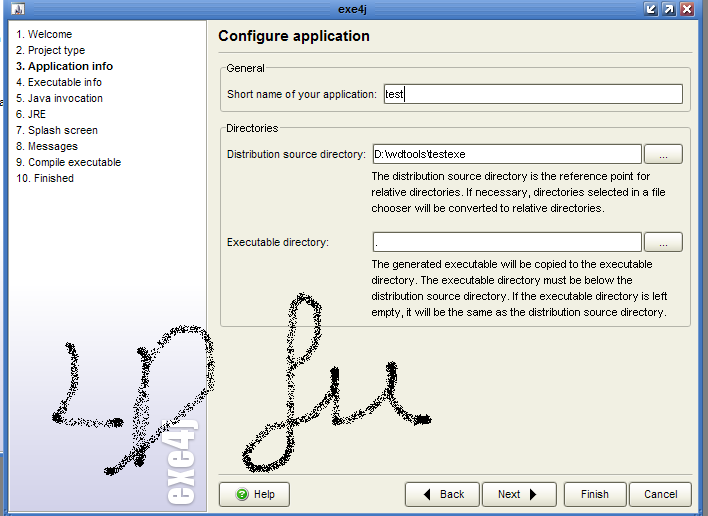The height and width of the screenshot is (516, 708).
Task: Click the 'Executable directory:' label
Action: (x=278, y=242)
